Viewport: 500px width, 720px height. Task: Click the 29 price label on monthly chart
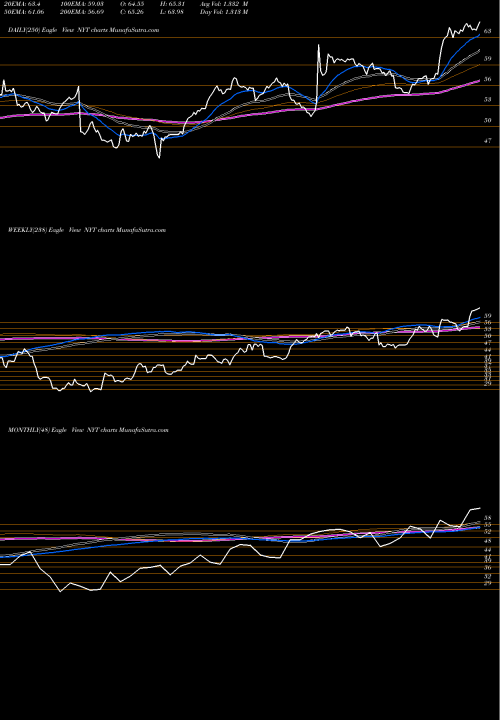pyautogui.click(x=488, y=583)
